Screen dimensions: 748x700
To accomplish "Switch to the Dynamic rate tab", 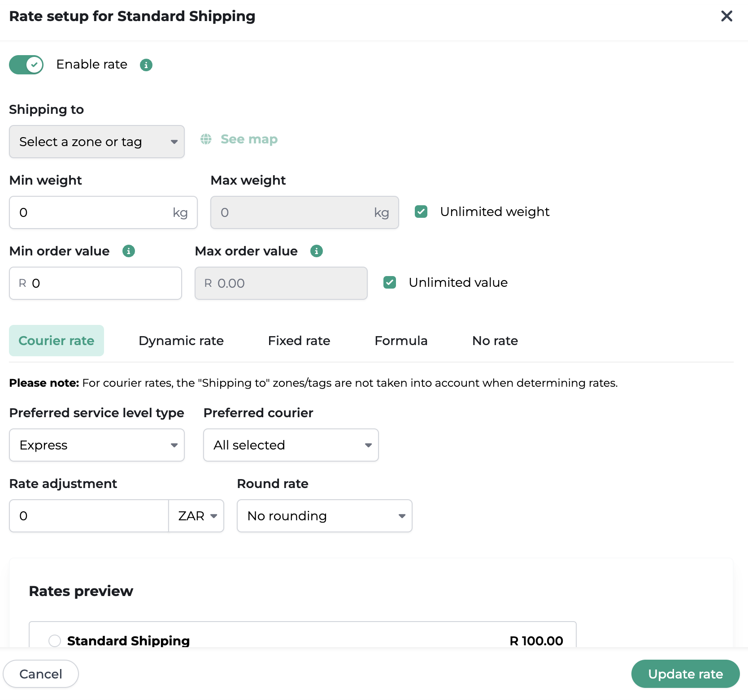I will 181,341.
